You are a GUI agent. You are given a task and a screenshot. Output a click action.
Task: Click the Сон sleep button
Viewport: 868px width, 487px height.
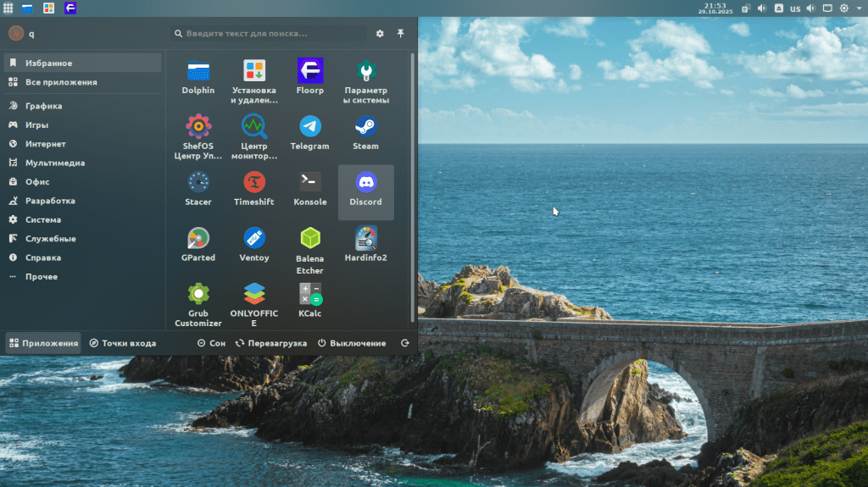pyautogui.click(x=211, y=344)
